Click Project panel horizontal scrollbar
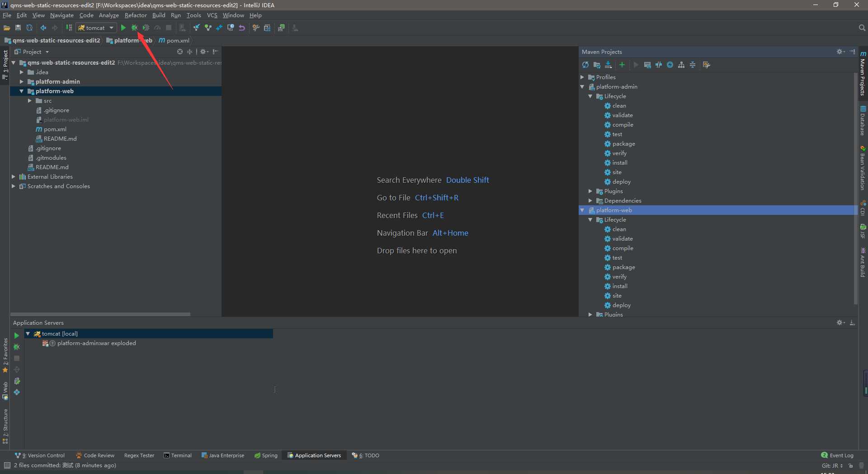868x474 pixels. (100, 314)
